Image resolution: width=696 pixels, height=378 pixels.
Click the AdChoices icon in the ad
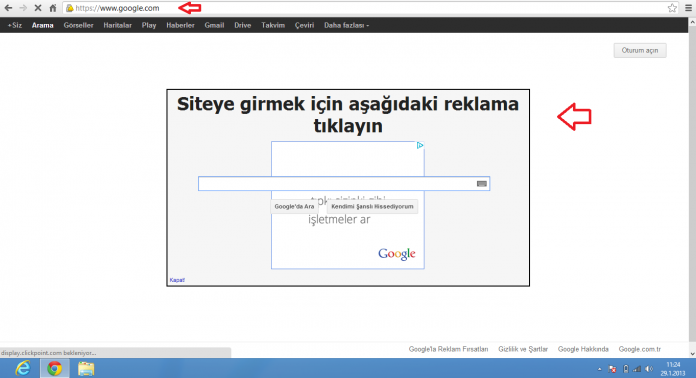pyautogui.click(x=420, y=146)
